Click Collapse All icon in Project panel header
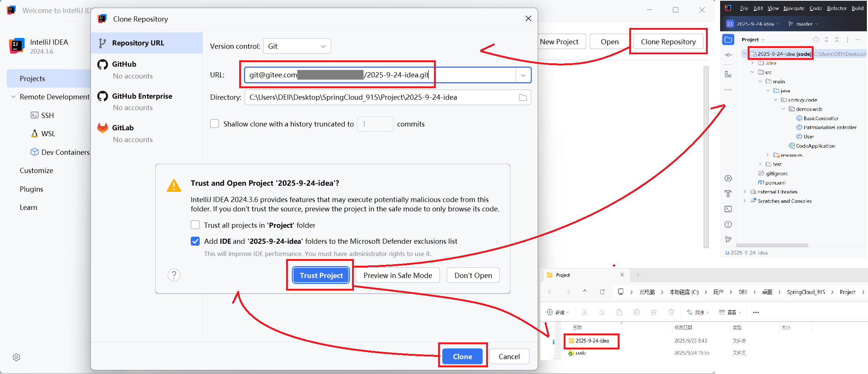This screenshot has height=374, width=868. point(837,40)
